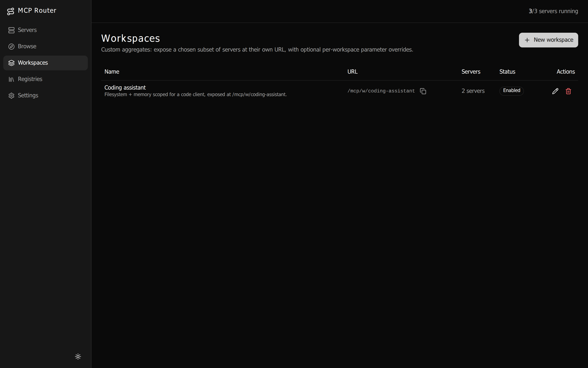
Task: Create a new workspace
Action: (548, 40)
